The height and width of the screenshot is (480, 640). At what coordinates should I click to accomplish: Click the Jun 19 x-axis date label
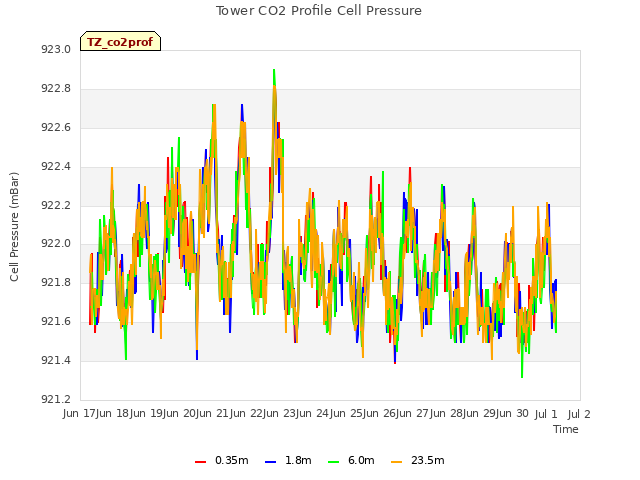point(147,414)
